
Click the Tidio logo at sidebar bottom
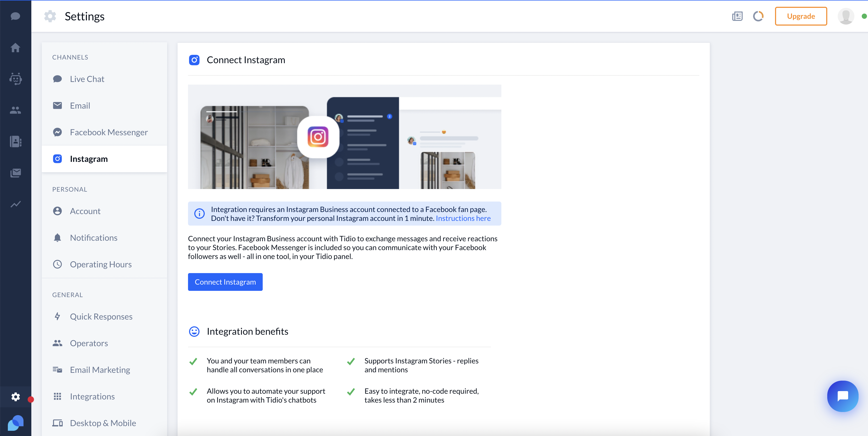[x=15, y=422]
